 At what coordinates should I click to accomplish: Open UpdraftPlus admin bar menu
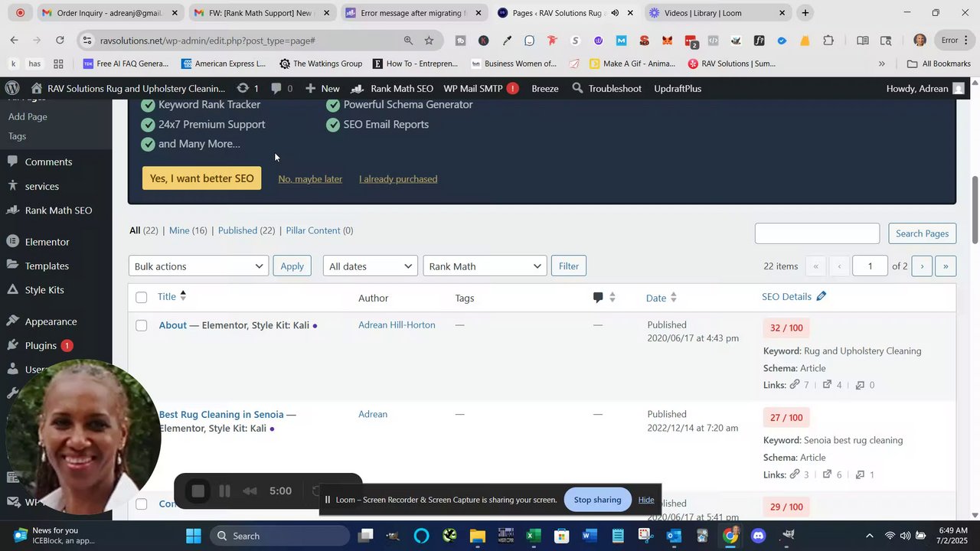click(x=678, y=88)
